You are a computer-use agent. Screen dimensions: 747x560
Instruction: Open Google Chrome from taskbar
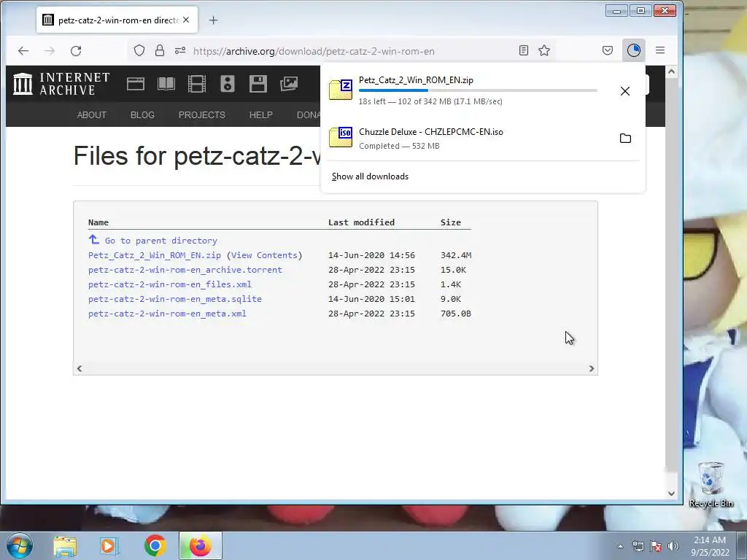coord(155,545)
